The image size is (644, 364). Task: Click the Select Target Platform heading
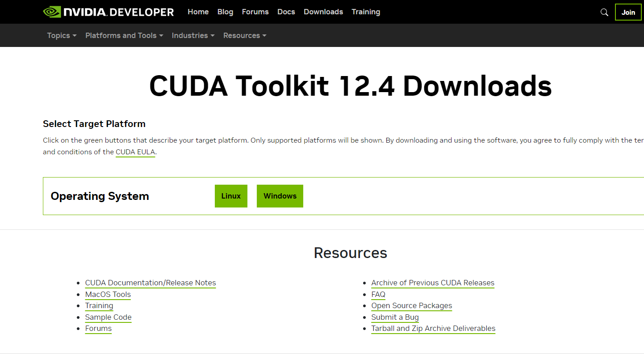94,124
